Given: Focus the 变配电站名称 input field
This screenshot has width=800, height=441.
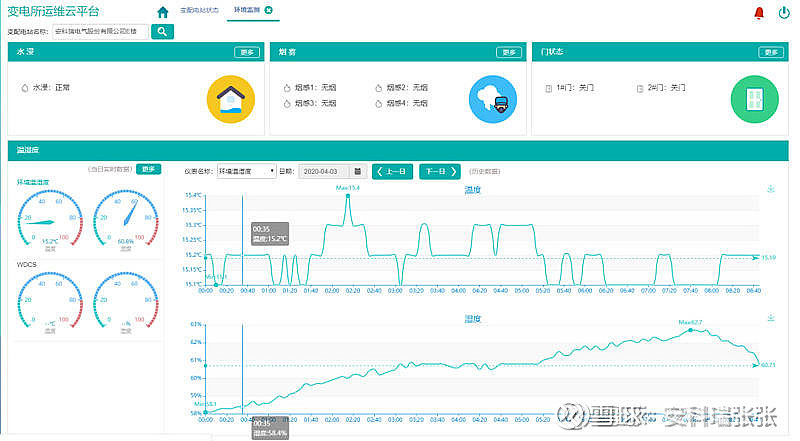Looking at the screenshot, I should click(x=101, y=31).
